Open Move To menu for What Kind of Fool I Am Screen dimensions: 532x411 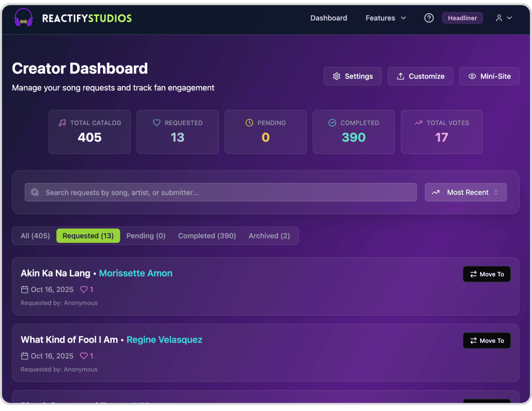tap(486, 341)
